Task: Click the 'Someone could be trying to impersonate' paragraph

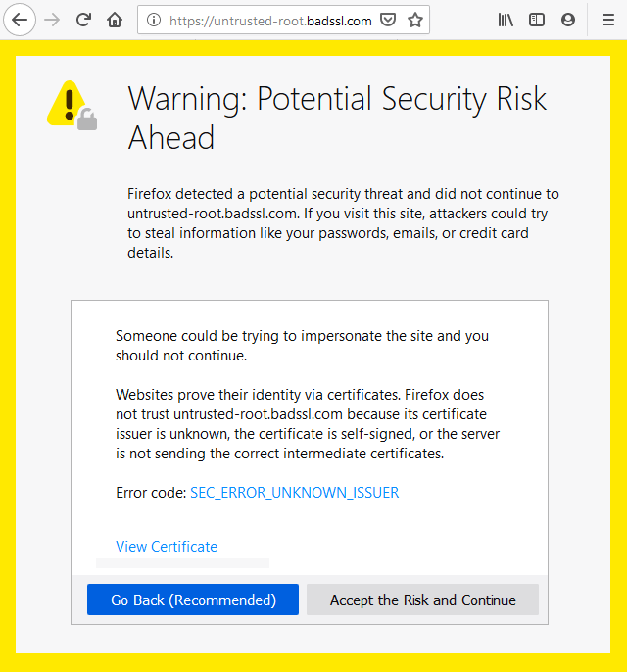Action: click(x=302, y=345)
